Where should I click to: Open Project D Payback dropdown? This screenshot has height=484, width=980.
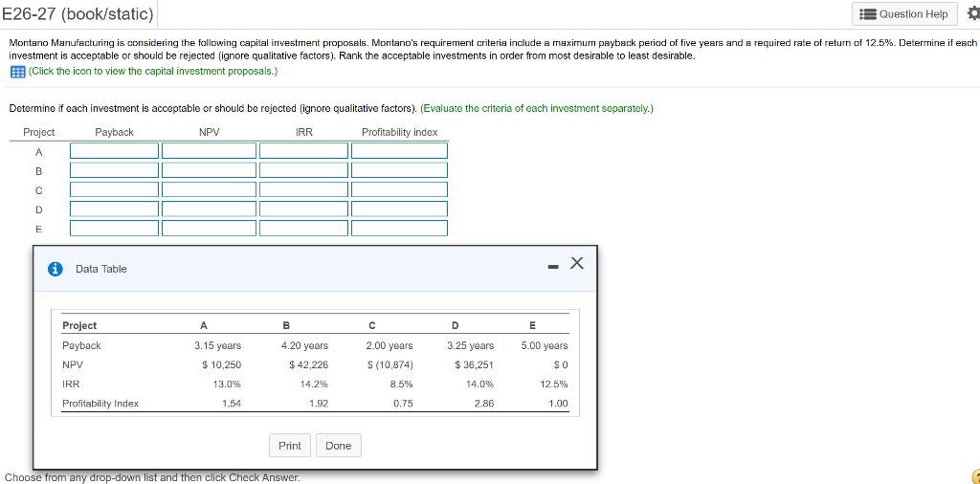(115, 209)
